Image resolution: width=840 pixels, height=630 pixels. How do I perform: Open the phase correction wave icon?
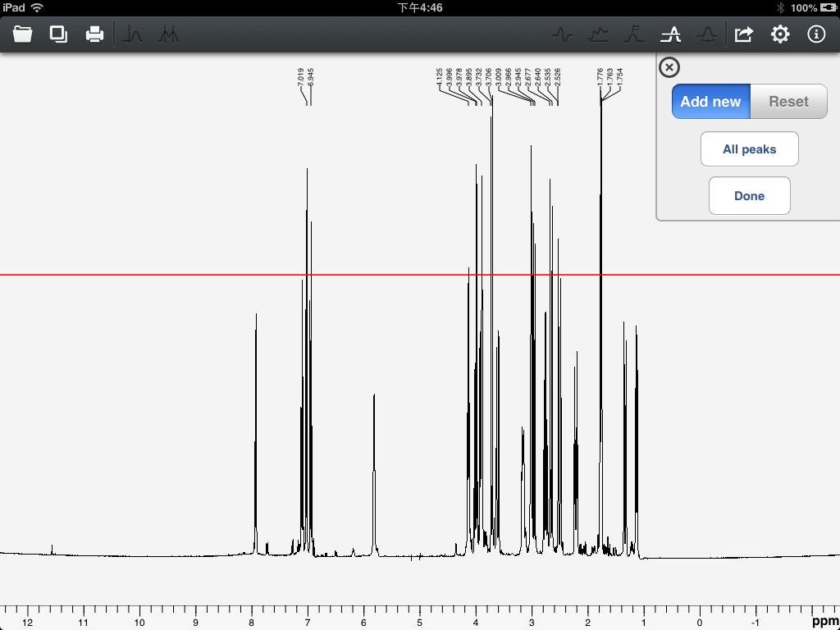(x=562, y=34)
